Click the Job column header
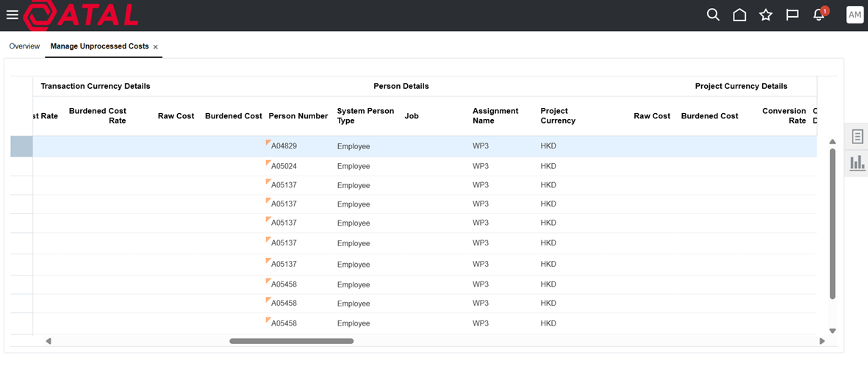Image resolution: width=868 pixels, height=388 pixels. (412, 115)
